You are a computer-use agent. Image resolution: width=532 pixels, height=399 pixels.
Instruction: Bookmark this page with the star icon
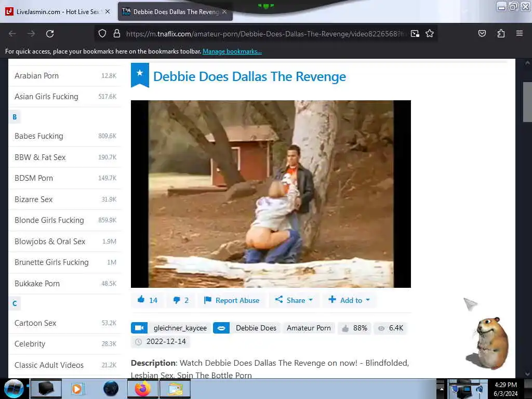click(430, 34)
